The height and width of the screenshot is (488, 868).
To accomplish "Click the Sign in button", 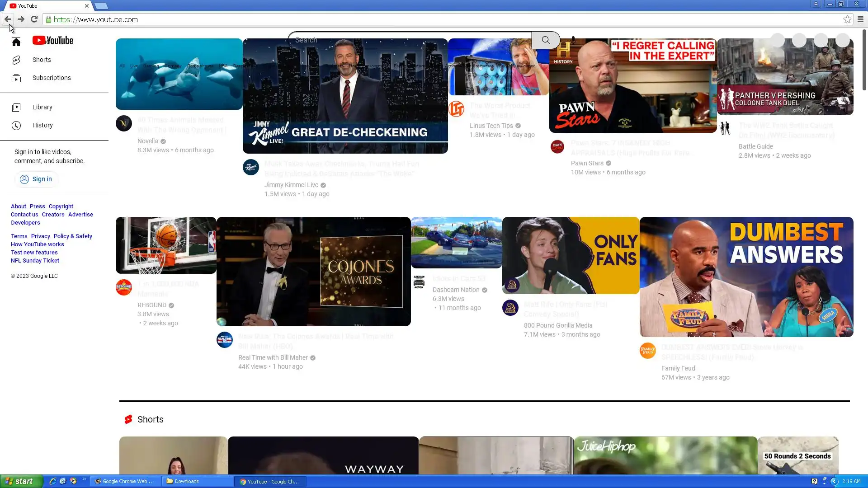I will pyautogui.click(x=37, y=179).
